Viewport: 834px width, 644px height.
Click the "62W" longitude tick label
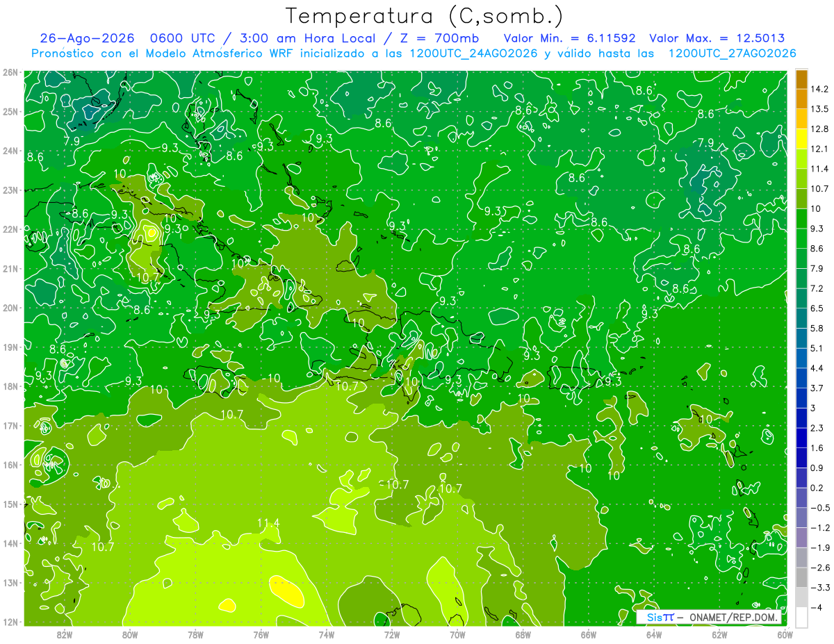[719, 634]
